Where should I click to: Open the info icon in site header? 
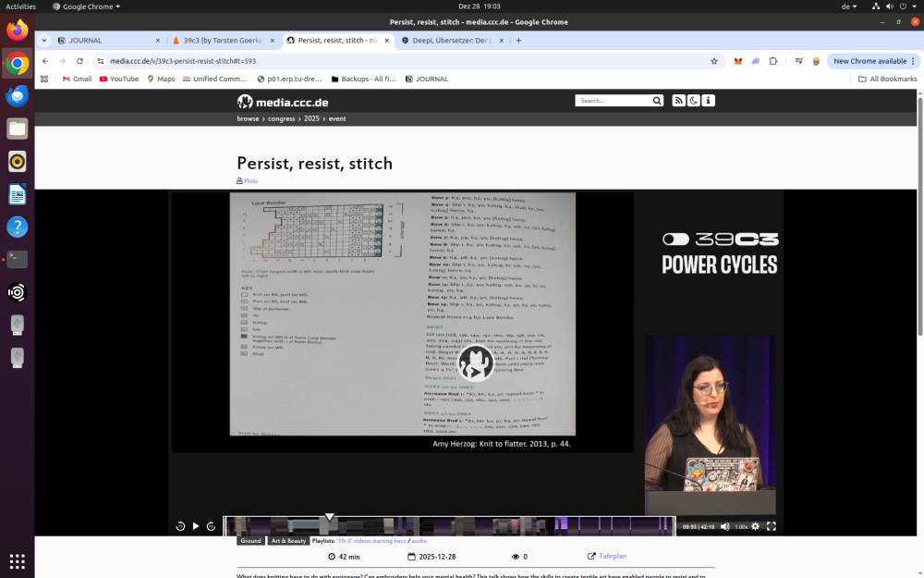point(709,101)
